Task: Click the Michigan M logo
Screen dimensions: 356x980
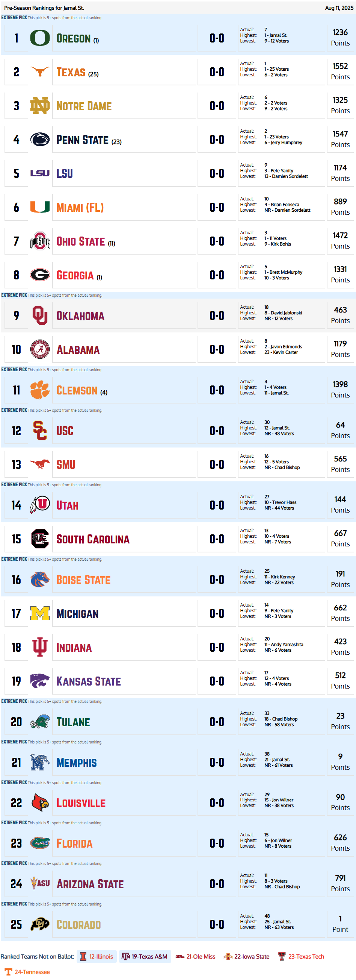Action: pos(39,614)
